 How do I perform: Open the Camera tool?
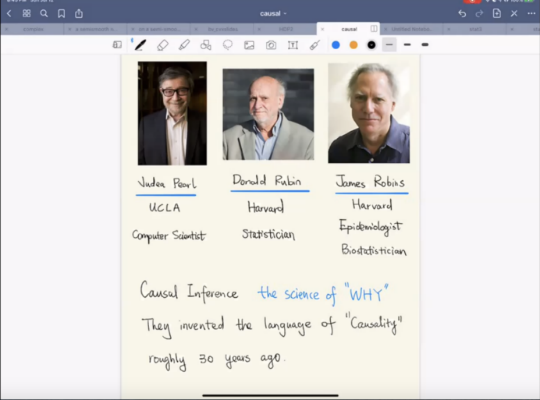271,45
